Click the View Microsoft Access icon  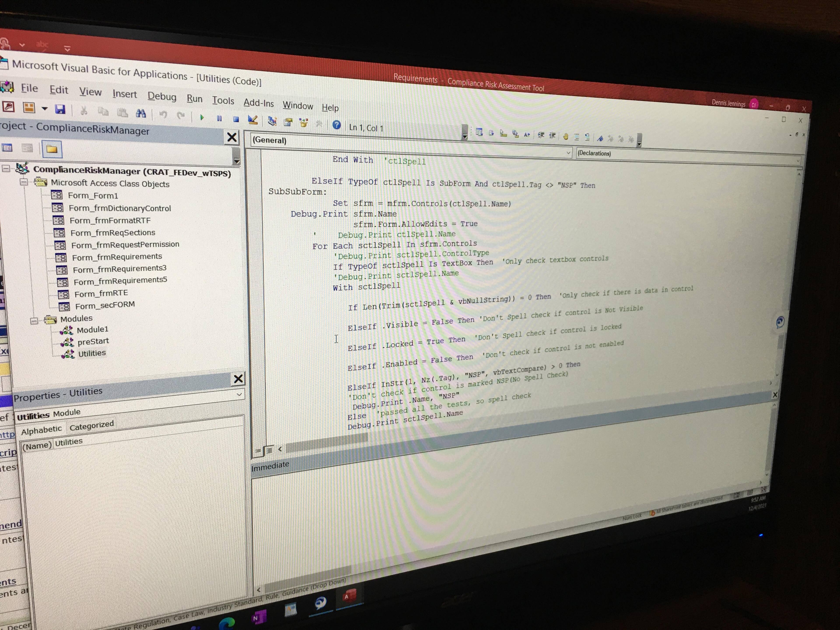point(8,107)
